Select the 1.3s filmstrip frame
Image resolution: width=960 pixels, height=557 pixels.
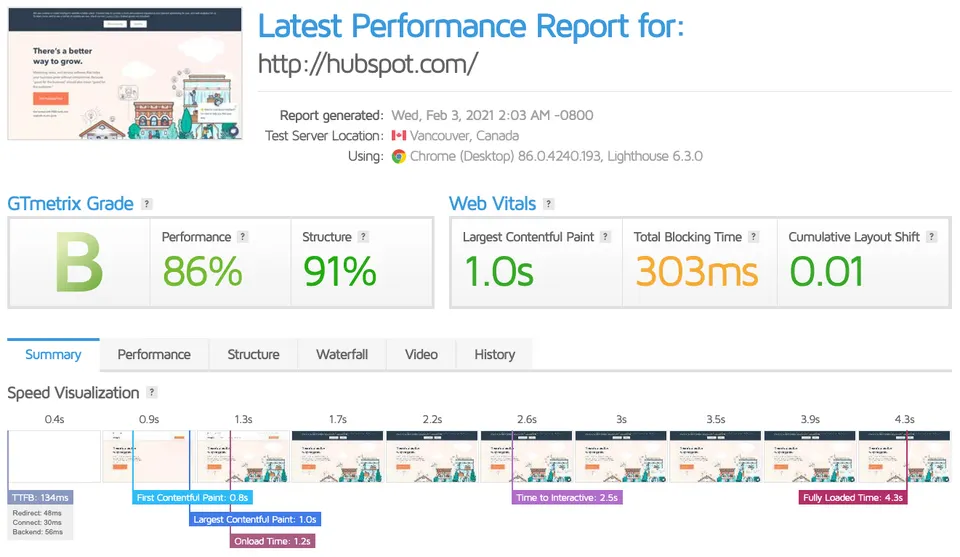point(243,457)
